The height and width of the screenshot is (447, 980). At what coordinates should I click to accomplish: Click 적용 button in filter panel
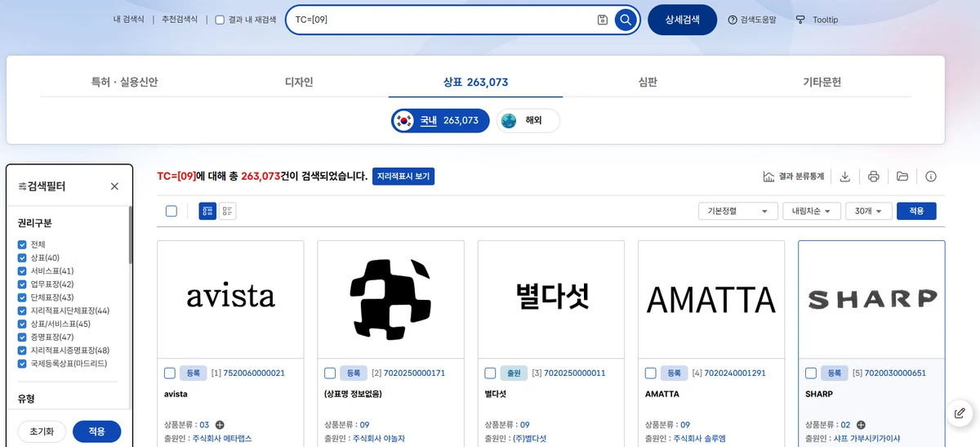coord(96,431)
